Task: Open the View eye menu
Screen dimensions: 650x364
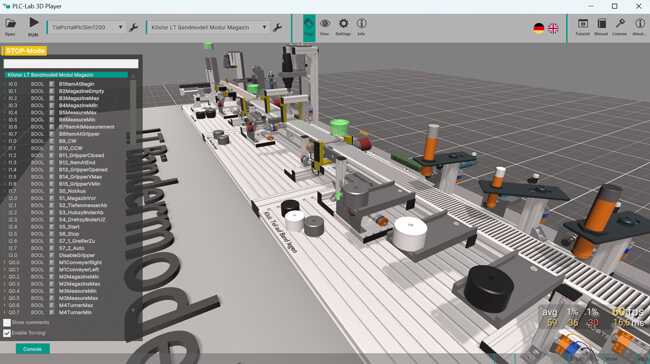Action: click(325, 27)
